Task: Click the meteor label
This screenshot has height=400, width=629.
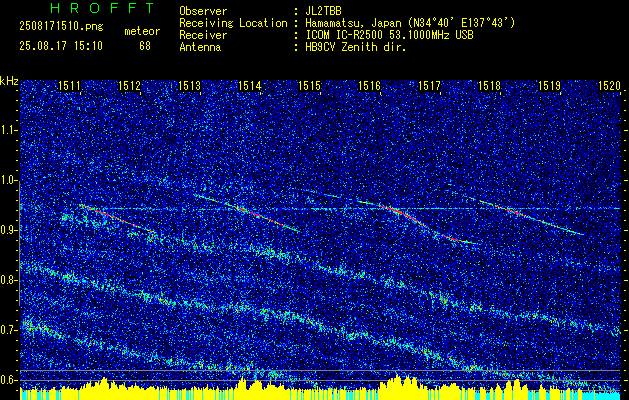Action: click(x=142, y=31)
